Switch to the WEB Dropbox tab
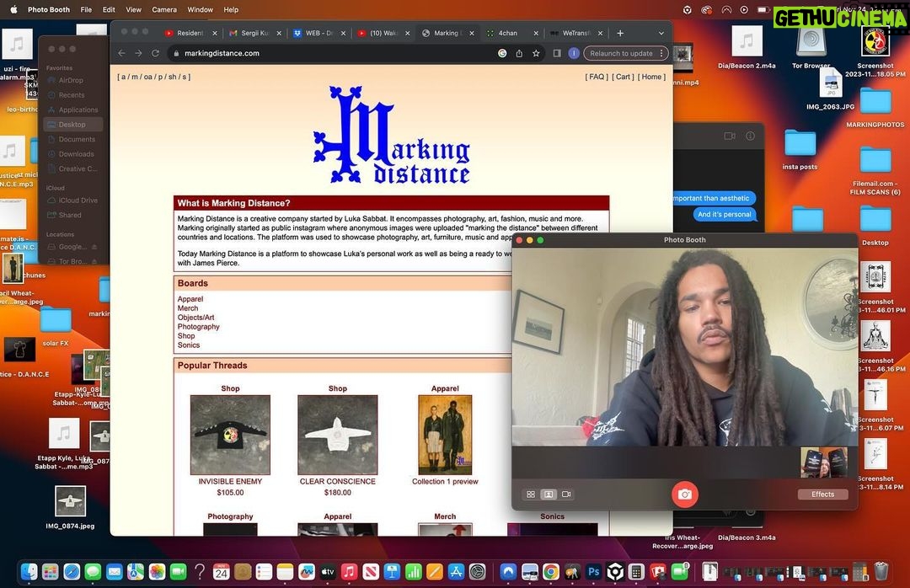 [318, 33]
